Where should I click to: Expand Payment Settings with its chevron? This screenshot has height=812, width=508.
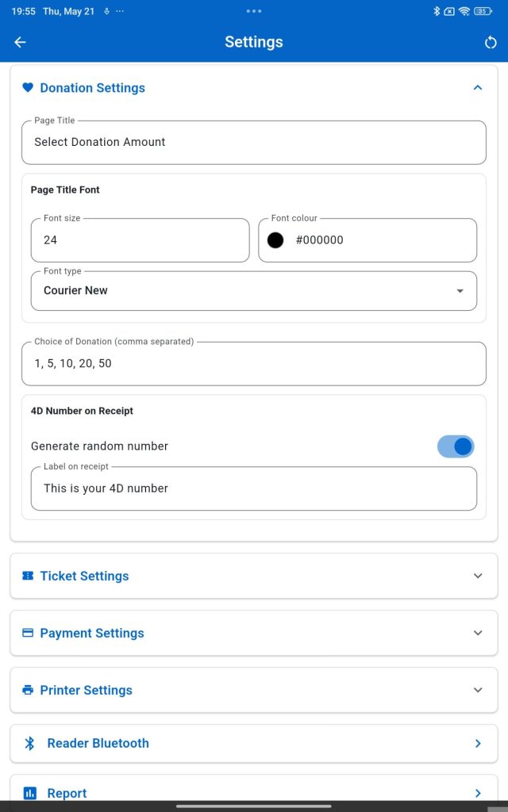click(478, 633)
